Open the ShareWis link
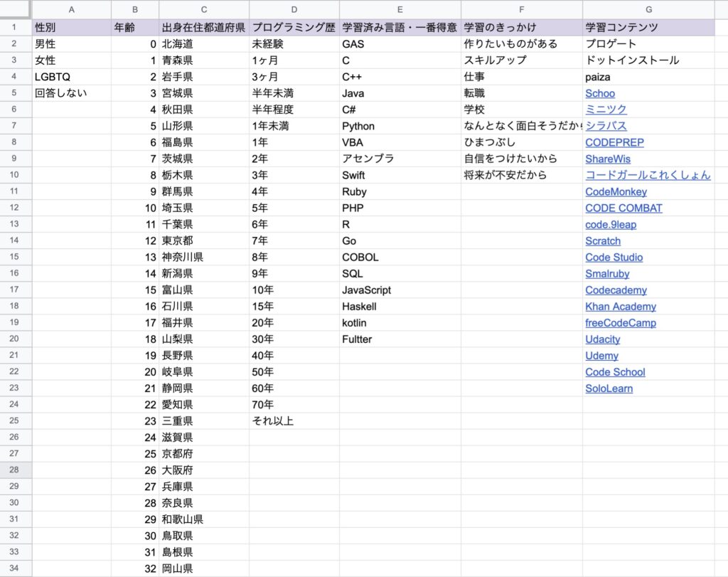 coord(608,159)
